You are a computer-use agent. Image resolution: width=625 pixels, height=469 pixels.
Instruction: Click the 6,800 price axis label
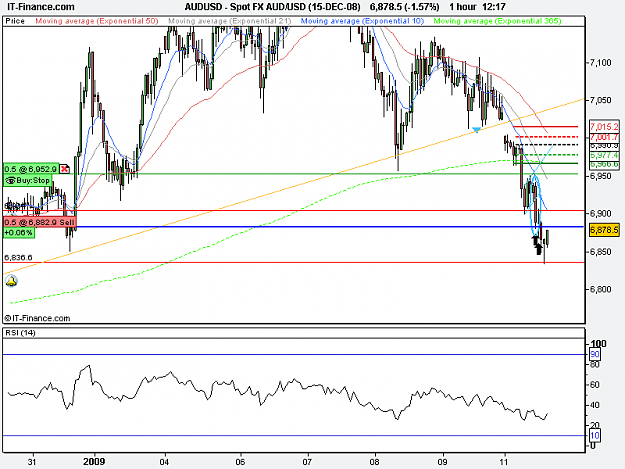(x=600, y=289)
